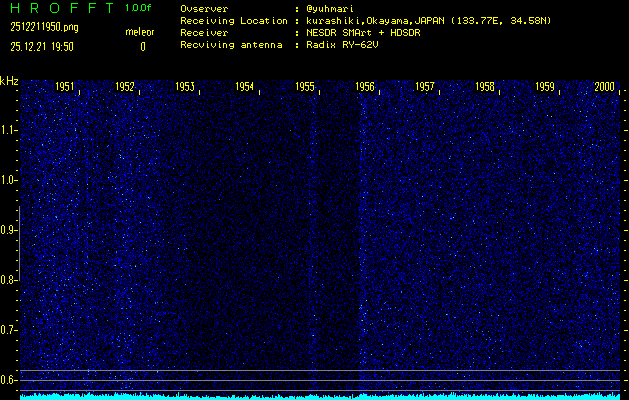
Task: Click the kurashiki, Okayama, JAPAN location value
Action: pyautogui.click(x=428, y=21)
